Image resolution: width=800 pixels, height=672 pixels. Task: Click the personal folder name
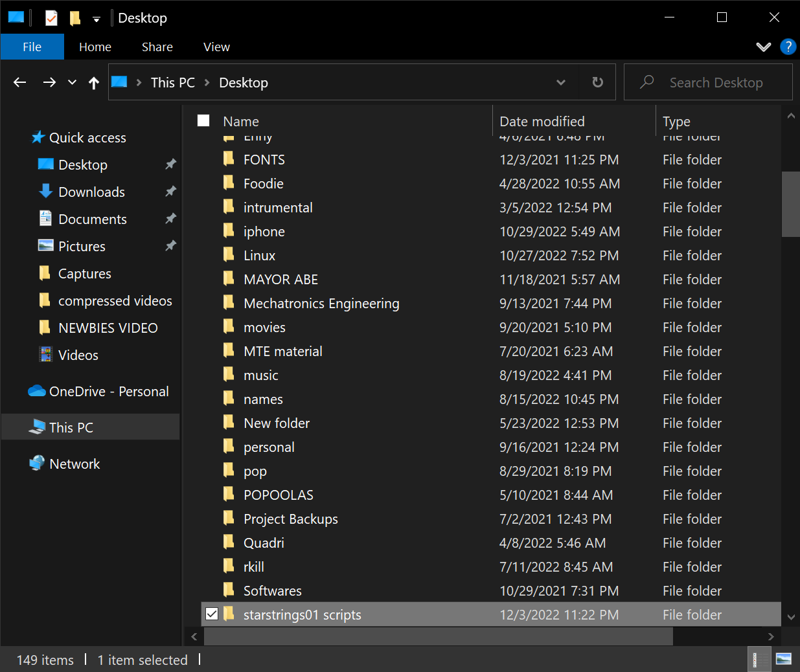[x=269, y=447]
